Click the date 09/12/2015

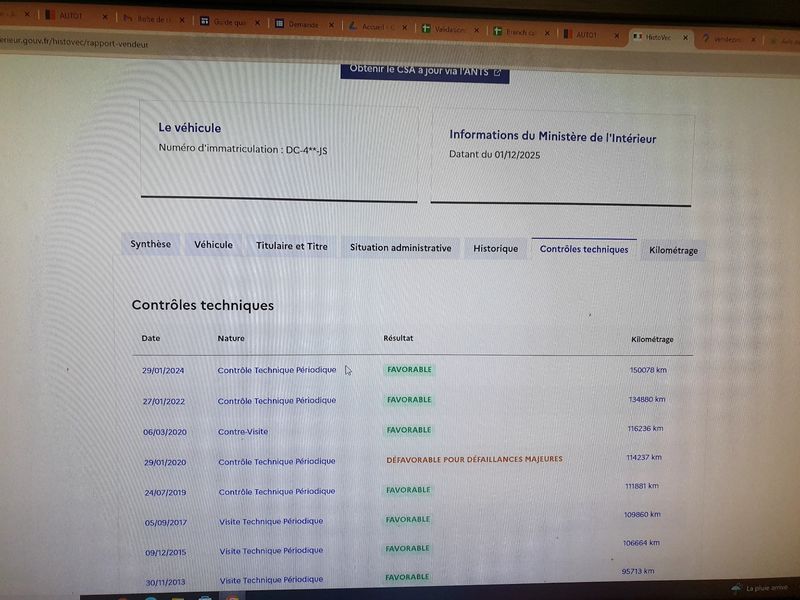pos(166,553)
